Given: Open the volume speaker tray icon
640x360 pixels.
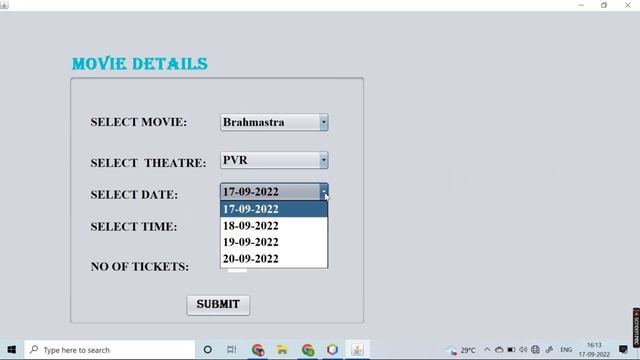Looking at the screenshot, I should click(x=523, y=350).
